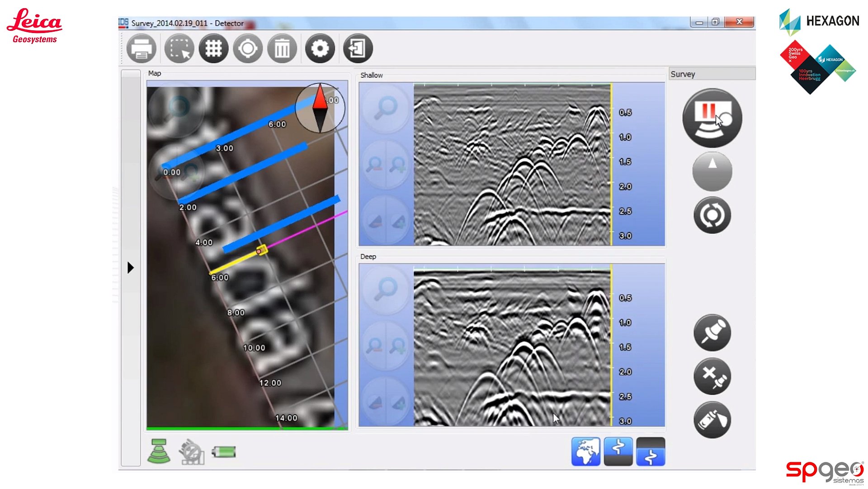Click the circular arrows refresh button
Image resolution: width=868 pixels, height=489 pixels.
click(712, 215)
